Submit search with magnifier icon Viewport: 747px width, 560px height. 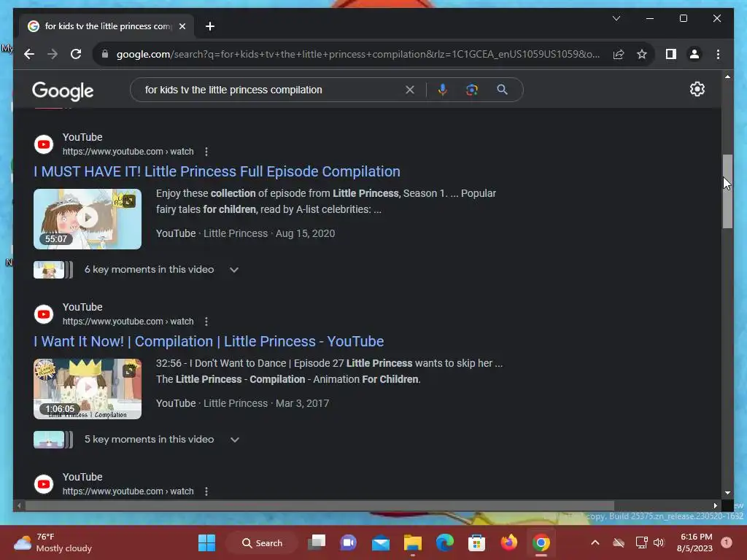tap(502, 90)
